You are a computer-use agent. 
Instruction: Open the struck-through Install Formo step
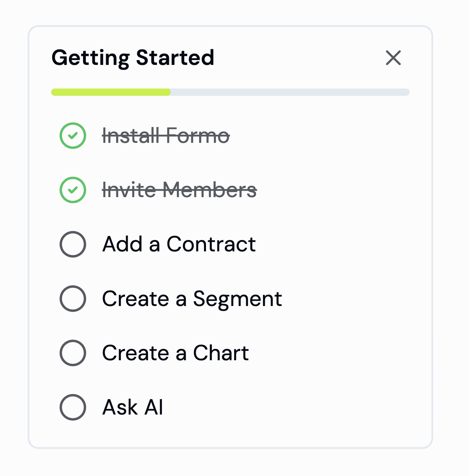pos(166,136)
